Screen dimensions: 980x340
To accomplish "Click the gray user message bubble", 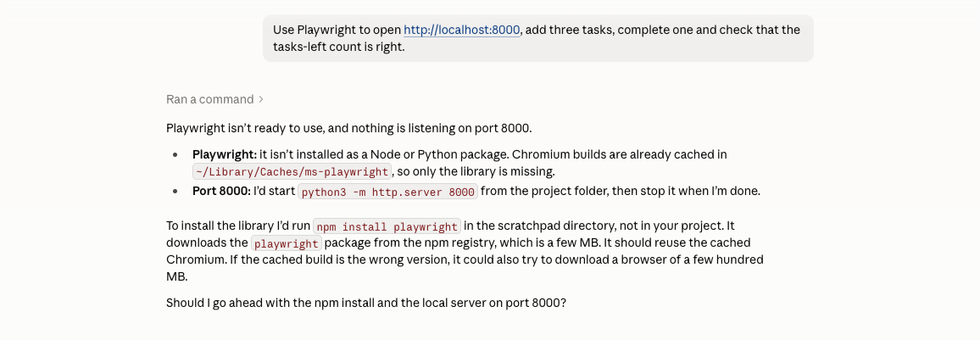I will 538,38.
